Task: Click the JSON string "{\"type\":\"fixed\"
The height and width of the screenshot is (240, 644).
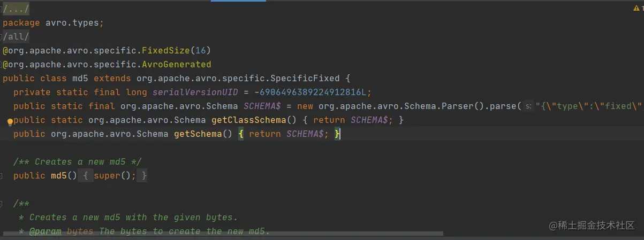Action: (x=589, y=106)
